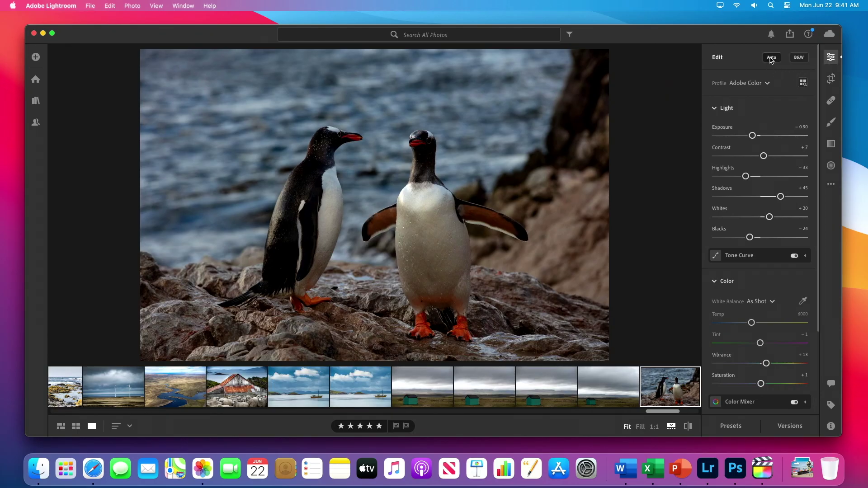Open the Versions panel
Screen dimensions: 868x488
point(789,425)
